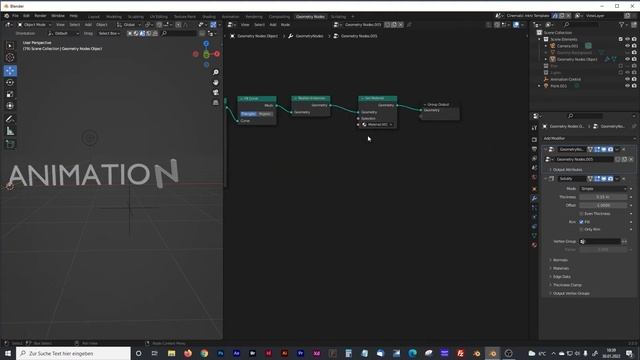Open the Output properties tab

click(534, 149)
